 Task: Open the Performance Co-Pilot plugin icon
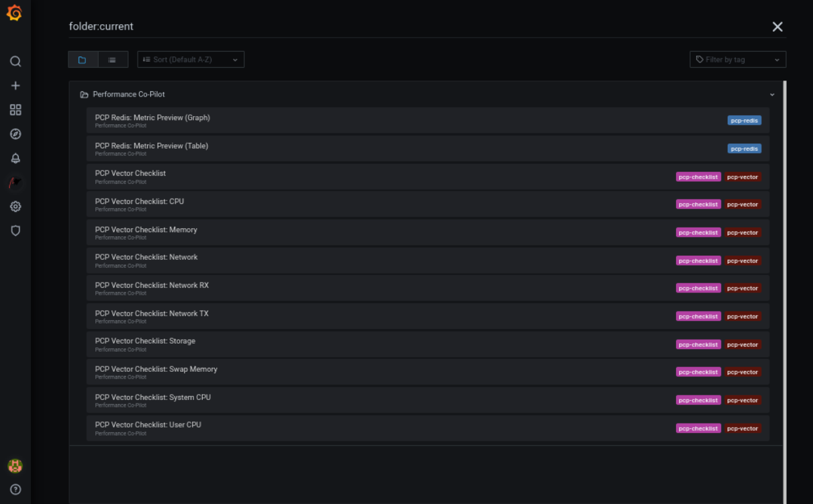click(x=15, y=182)
